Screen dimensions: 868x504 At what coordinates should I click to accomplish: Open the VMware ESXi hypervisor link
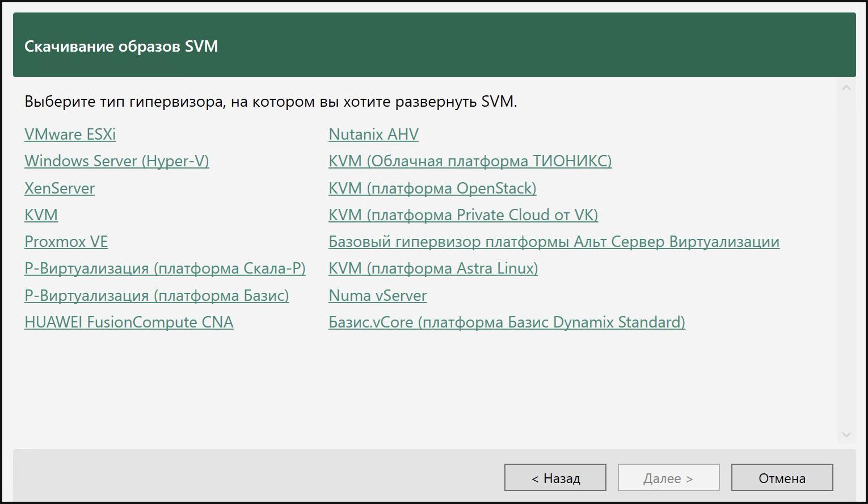coord(70,135)
